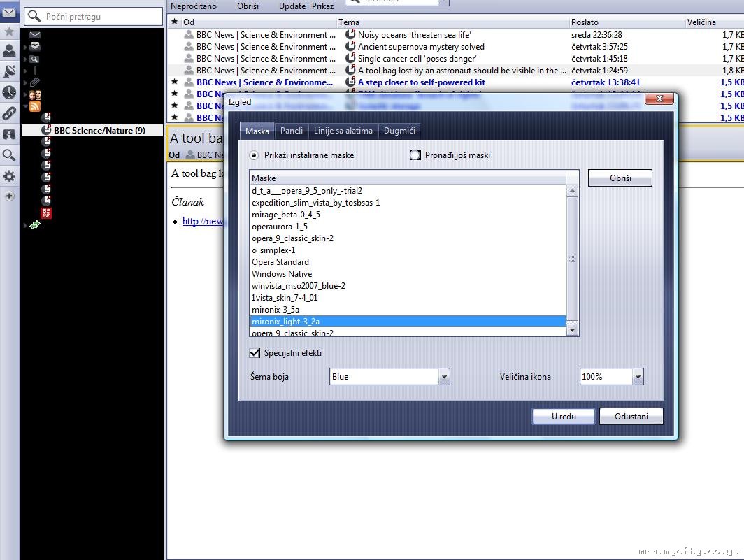Open the Search magnifier panel in sidebar
The height and width of the screenshot is (560, 744).
coord(9,155)
